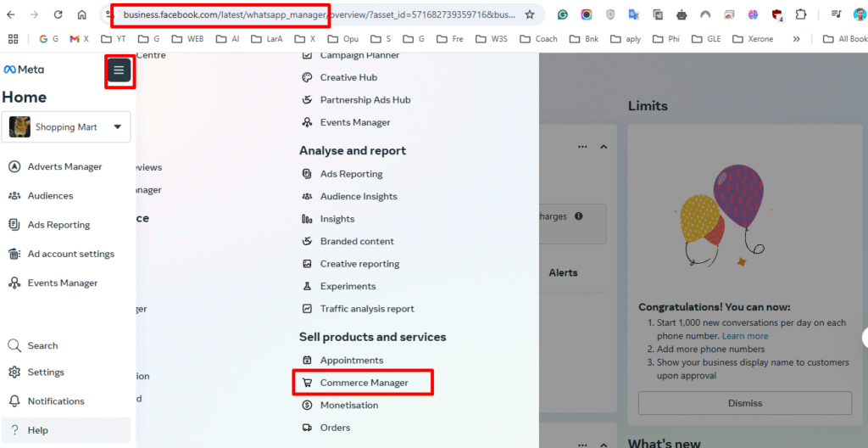Click the Monetisation dollar icon
This screenshot has width=868, height=448.
click(307, 406)
